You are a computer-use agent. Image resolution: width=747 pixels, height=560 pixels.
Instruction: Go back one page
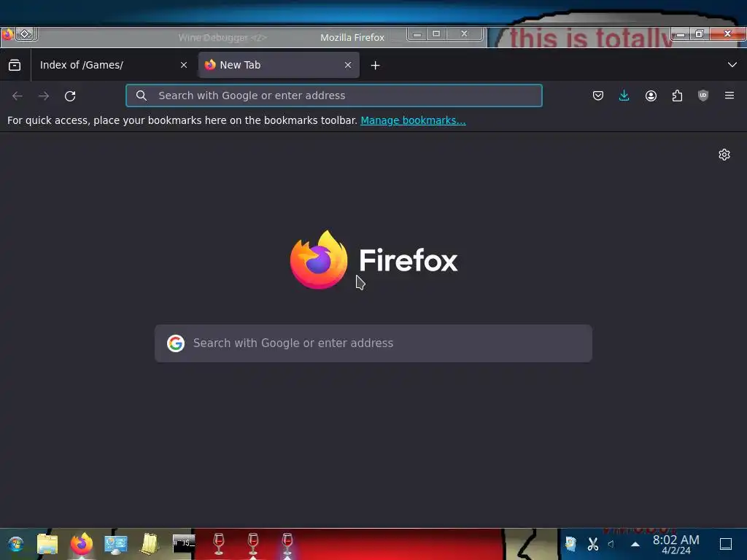coord(18,96)
